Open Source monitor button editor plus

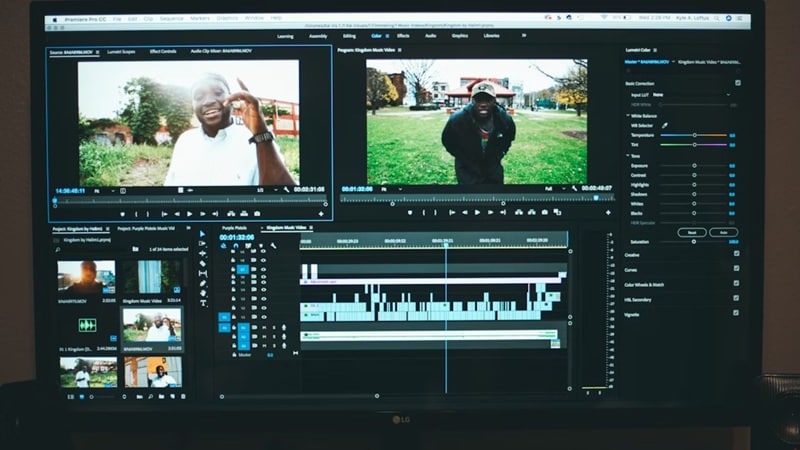tap(321, 214)
